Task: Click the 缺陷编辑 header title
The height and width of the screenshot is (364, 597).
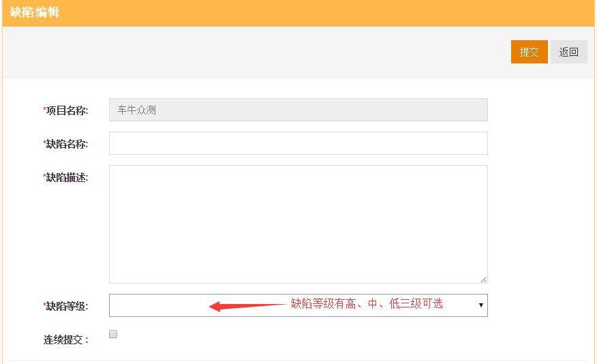Action: (x=35, y=12)
